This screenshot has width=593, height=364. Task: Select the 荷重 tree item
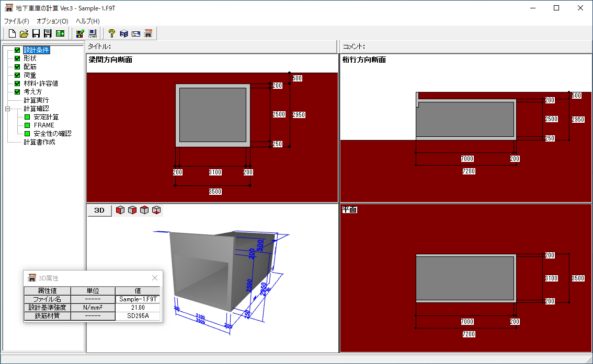(x=30, y=75)
